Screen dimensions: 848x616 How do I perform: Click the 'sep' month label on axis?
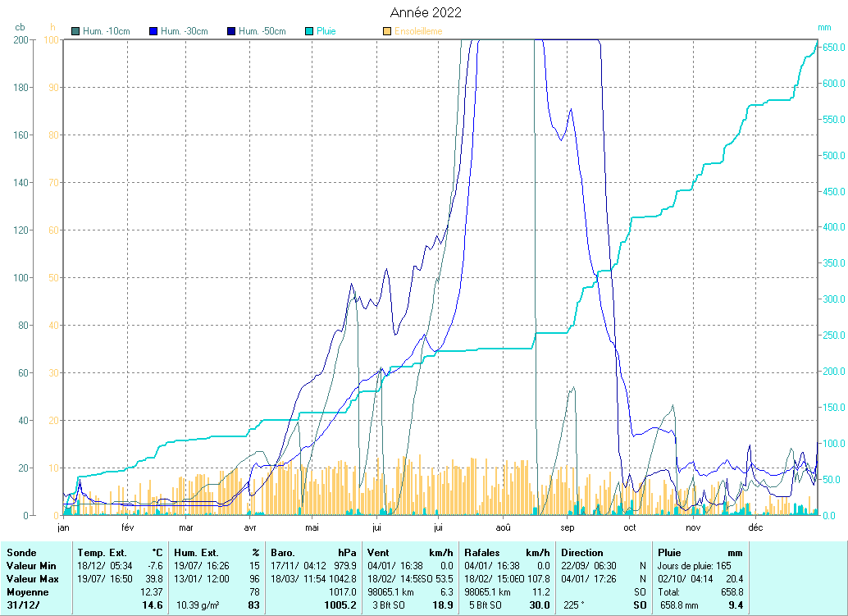567,527
